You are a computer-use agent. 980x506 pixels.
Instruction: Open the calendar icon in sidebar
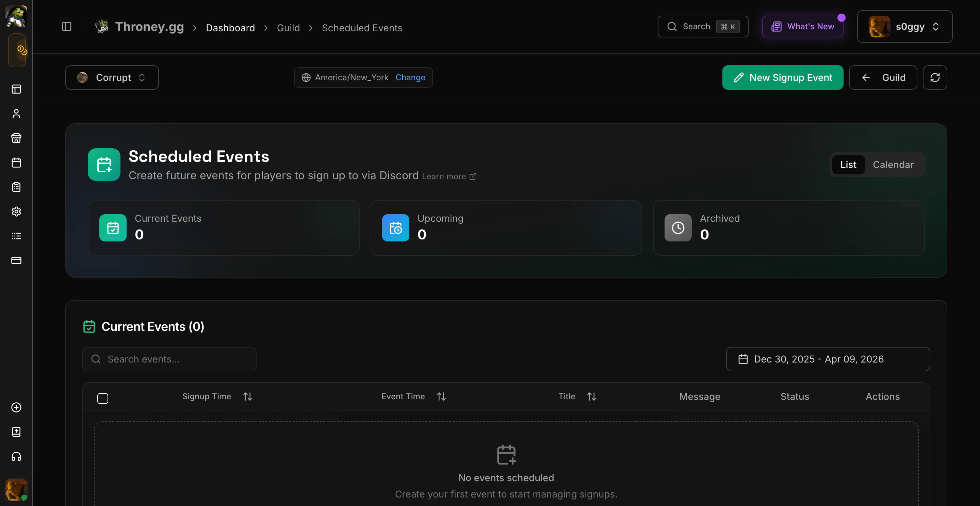16,163
